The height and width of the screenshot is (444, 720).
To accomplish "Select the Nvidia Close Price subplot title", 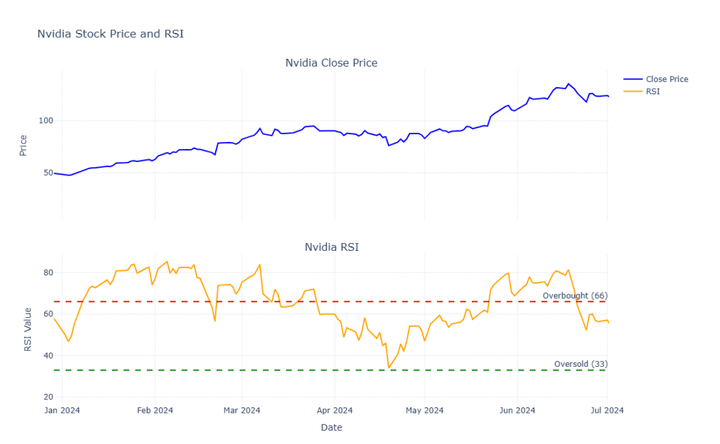I will click(x=331, y=63).
